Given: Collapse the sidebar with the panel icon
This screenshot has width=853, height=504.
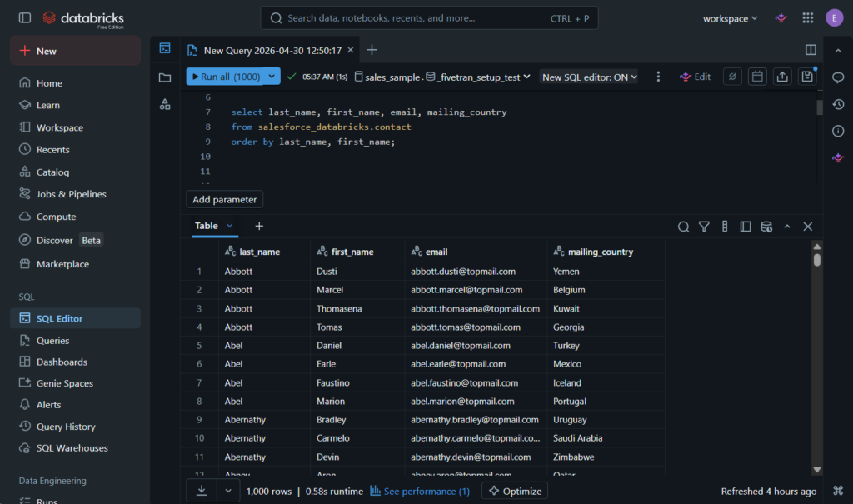Looking at the screenshot, I should click(x=25, y=18).
